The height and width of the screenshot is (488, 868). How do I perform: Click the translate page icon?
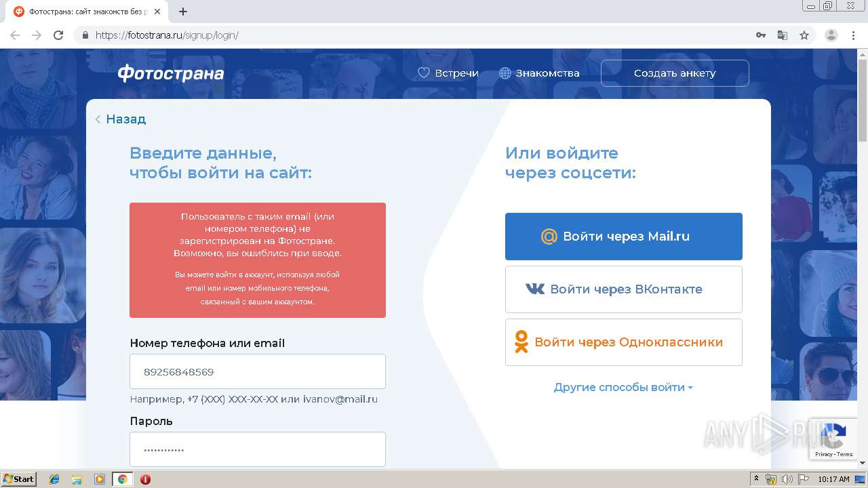tap(783, 35)
